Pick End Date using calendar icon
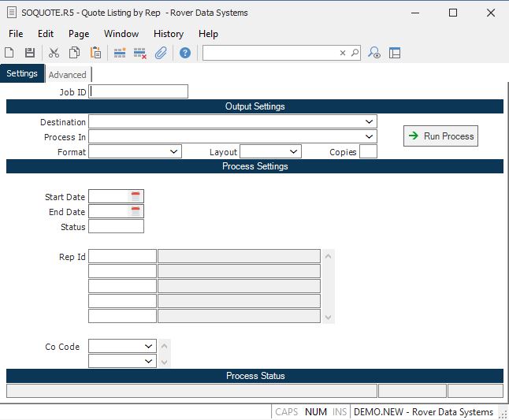Screen dimensions: 509x420 136,211
